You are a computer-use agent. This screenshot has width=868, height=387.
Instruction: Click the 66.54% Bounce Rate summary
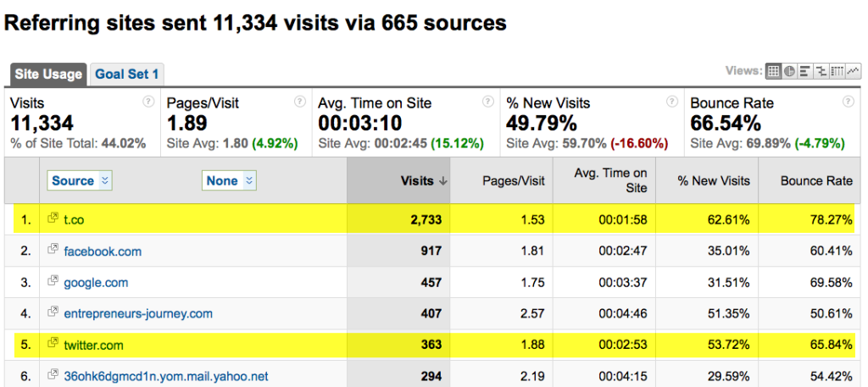(x=726, y=123)
